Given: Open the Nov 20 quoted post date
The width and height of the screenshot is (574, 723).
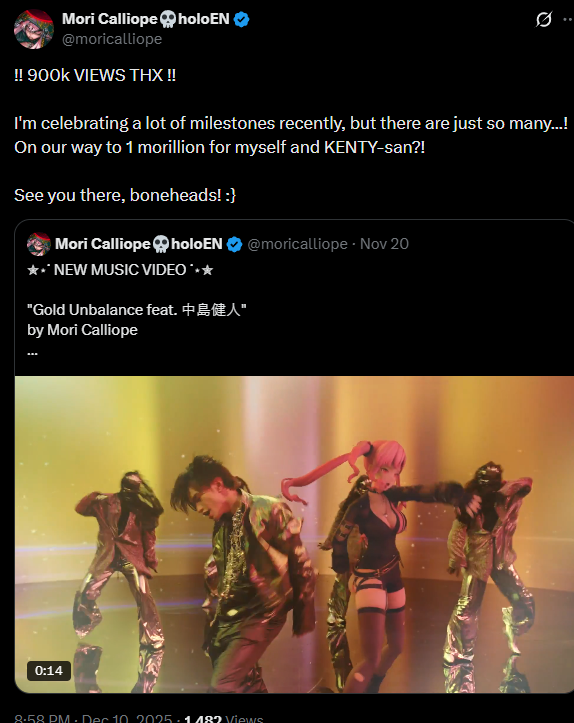Looking at the screenshot, I should (384, 244).
